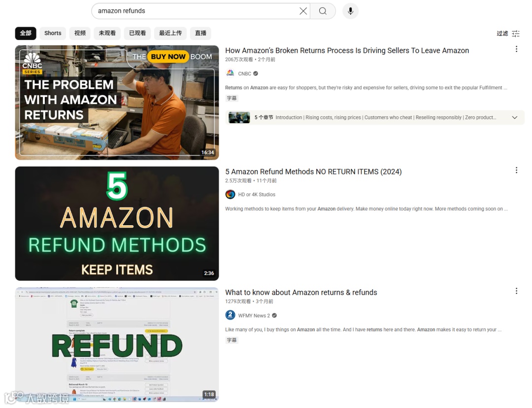The image size is (532, 408).
Task: Open What to know about Amazon returns & refunds
Action: click(301, 293)
